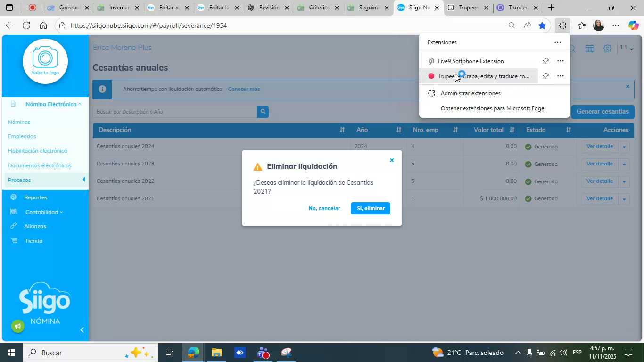Expand Contabilidad menu
The height and width of the screenshot is (362, 644).
click(43, 212)
